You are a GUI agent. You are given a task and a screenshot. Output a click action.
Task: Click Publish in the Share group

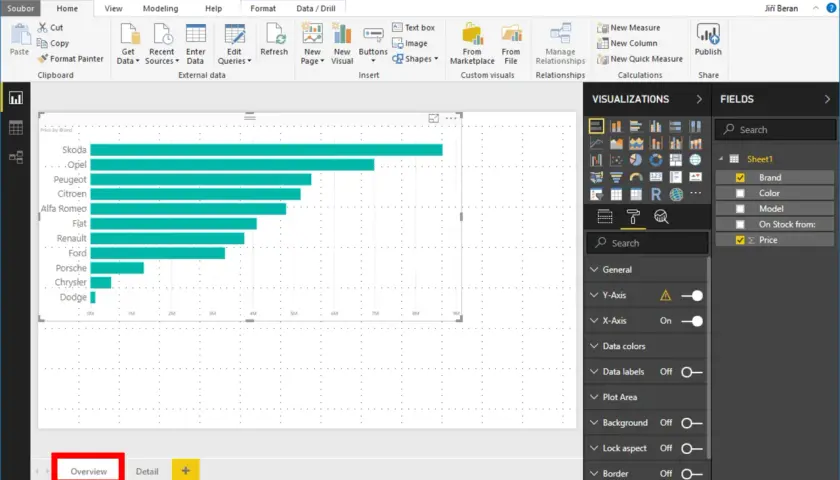click(708, 39)
